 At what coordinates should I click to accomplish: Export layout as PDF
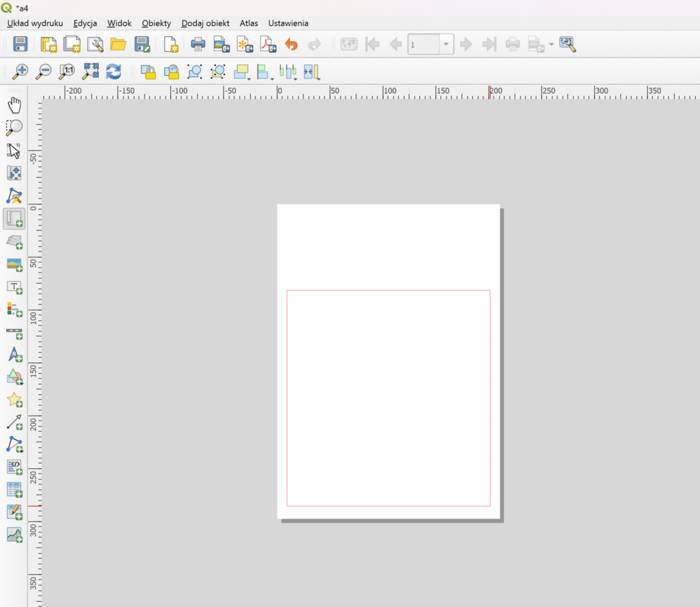267,45
